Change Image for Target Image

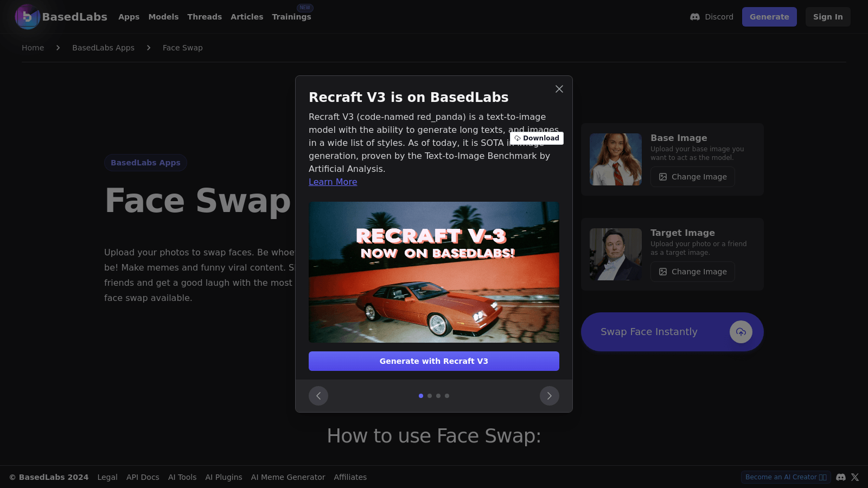(x=693, y=272)
